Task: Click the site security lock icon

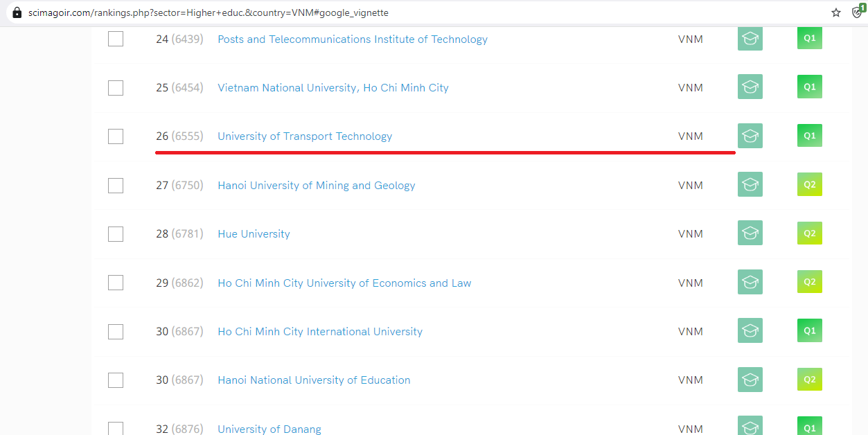Action: point(17,13)
